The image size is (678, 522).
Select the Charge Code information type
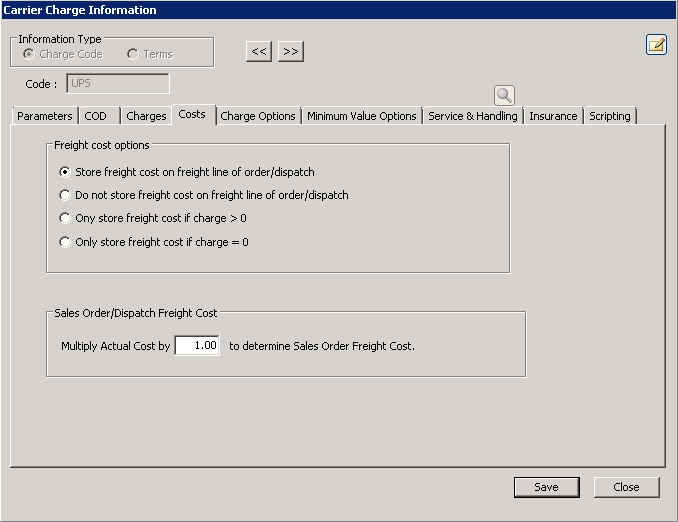(x=29, y=54)
